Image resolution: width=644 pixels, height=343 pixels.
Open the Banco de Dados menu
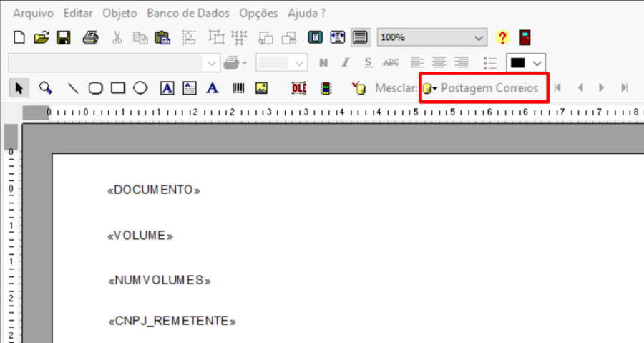[x=188, y=13]
